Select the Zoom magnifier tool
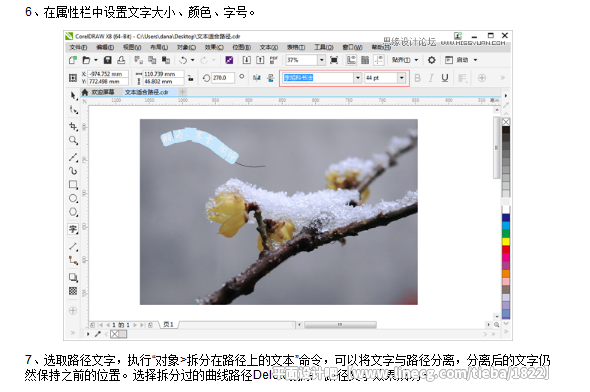 [73, 140]
